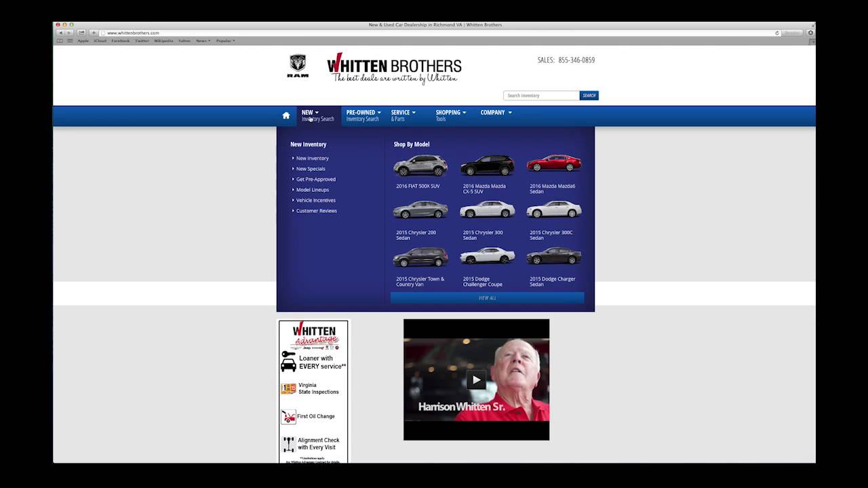Screen dimensions: 868x488
Task: Open the Vehicle Incentives link
Action: pyautogui.click(x=315, y=200)
